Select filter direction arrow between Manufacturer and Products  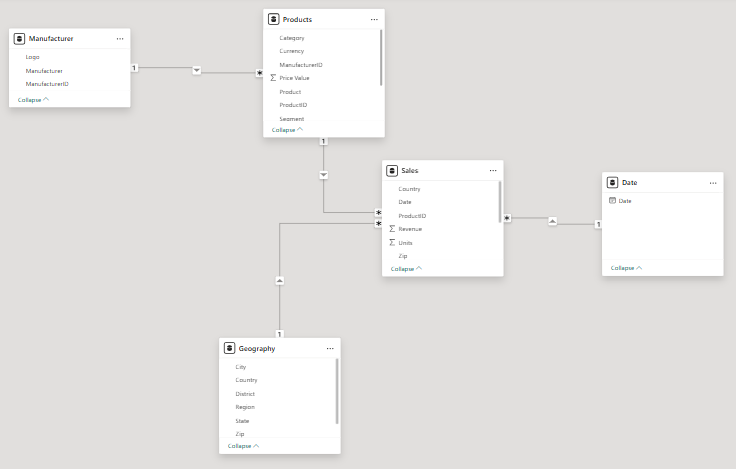point(197,70)
